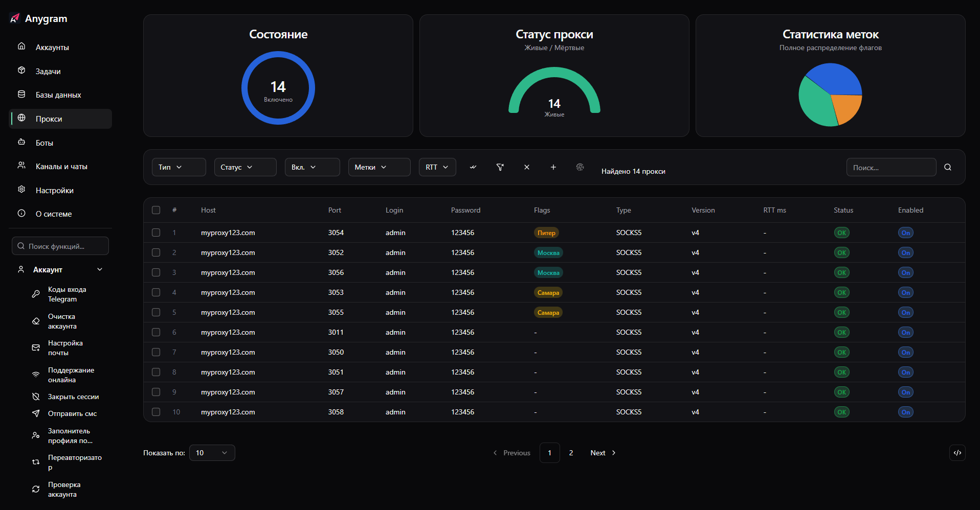Toggle the On switch for port 3011 row

tap(906, 332)
